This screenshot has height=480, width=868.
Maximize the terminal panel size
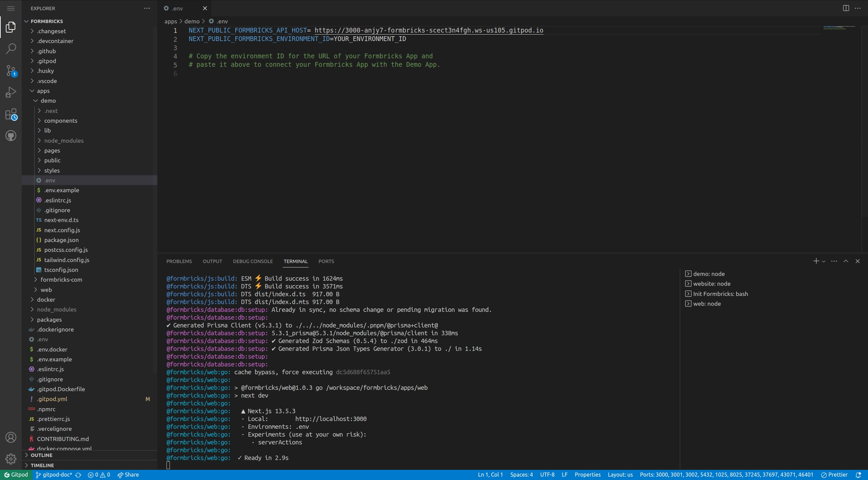pyautogui.click(x=846, y=261)
